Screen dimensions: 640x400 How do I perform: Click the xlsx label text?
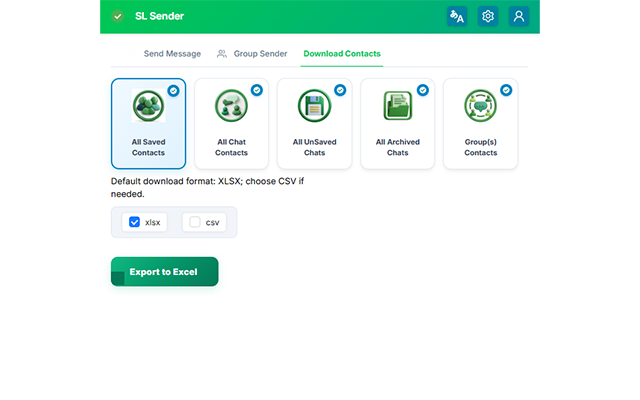[x=153, y=222]
